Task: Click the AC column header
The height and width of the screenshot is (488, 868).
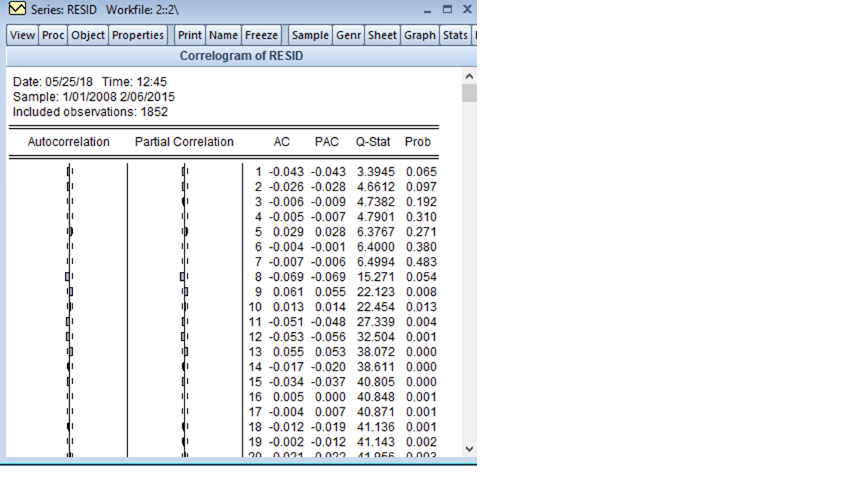Action: [282, 142]
